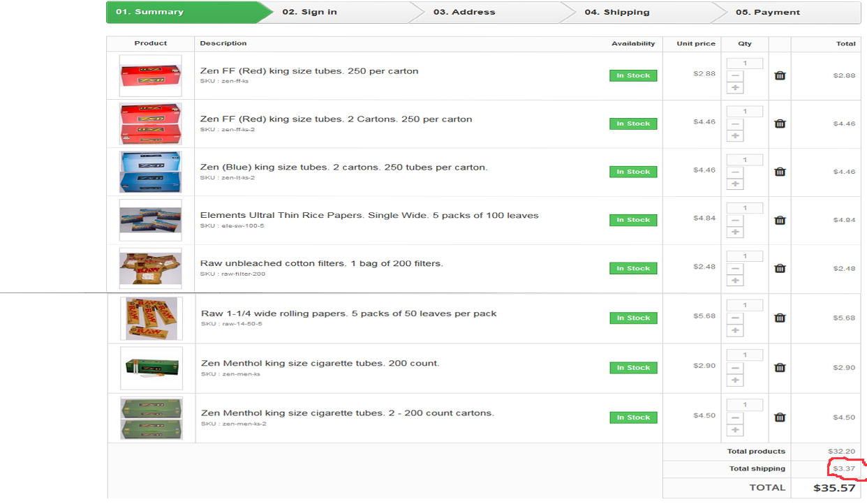Screen dimensions: 867x504
Task: Open thumbnail of Zen (Blue) tubes
Action: click(150, 172)
